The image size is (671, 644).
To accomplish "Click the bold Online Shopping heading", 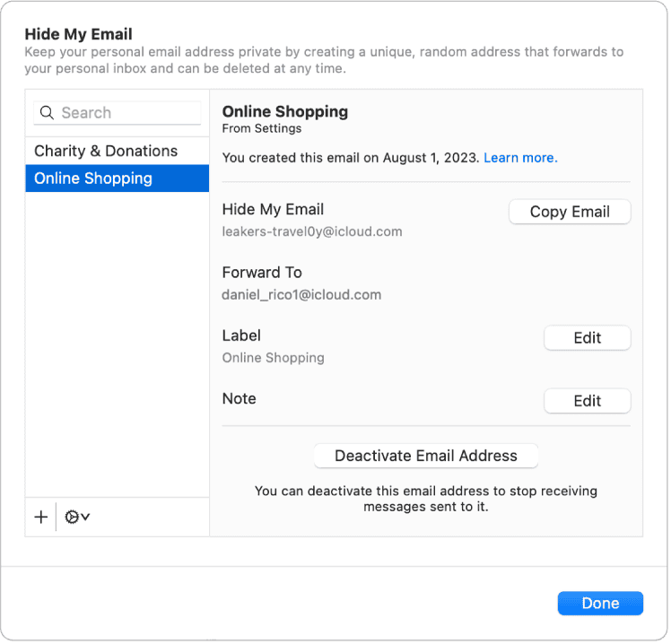I will click(x=284, y=112).
